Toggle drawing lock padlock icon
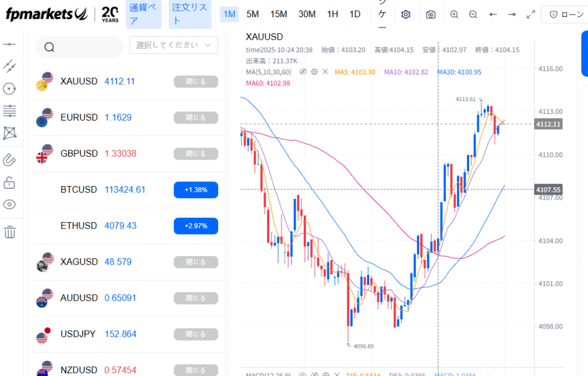Screen dimensions: 588x376 click(9, 183)
